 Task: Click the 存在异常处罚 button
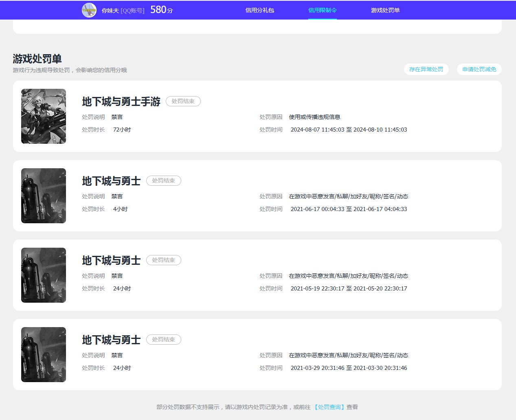pyautogui.click(x=426, y=69)
